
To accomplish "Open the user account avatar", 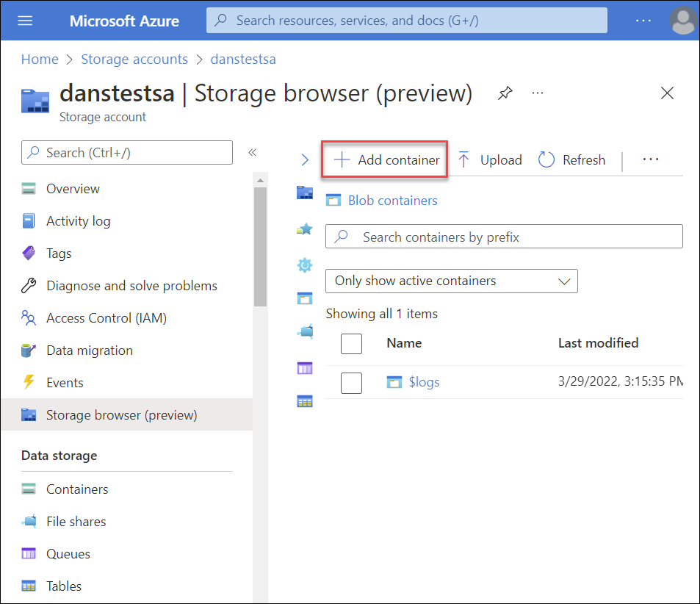I will pyautogui.click(x=682, y=21).
